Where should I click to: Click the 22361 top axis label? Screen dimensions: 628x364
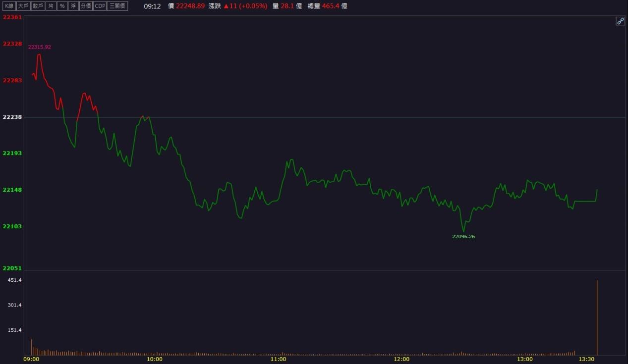click(x=12, y=17)
